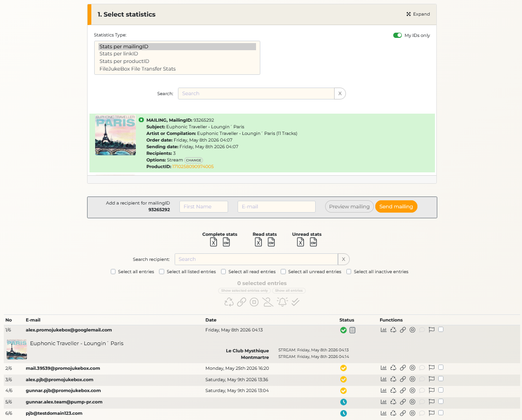Click the Le Club Mysthique track name
522x420 pixels.
pyautogui.click(x=248, y=351)
